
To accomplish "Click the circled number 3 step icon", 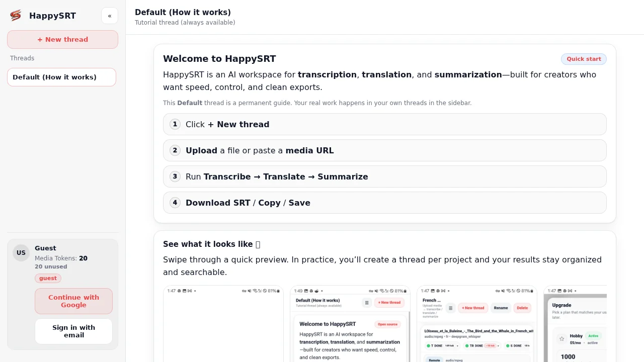I will coord(175,176).
